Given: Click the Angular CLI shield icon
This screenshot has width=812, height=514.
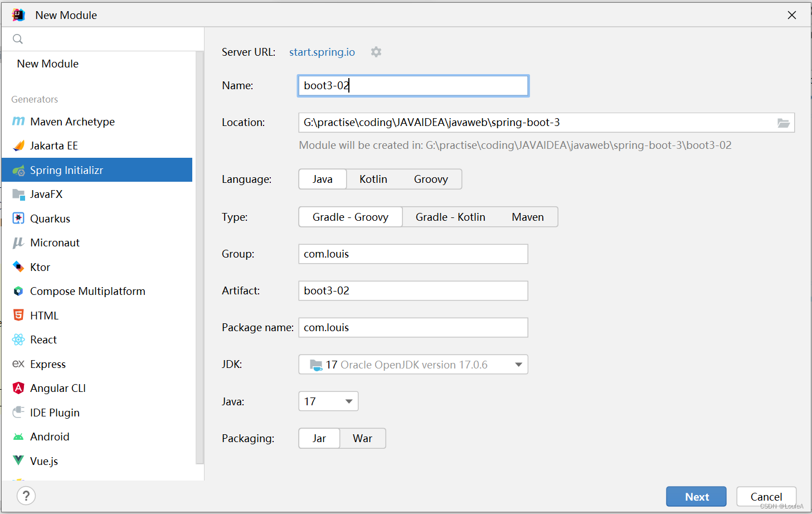Looking at the screenshot, I should pos(18,388).
